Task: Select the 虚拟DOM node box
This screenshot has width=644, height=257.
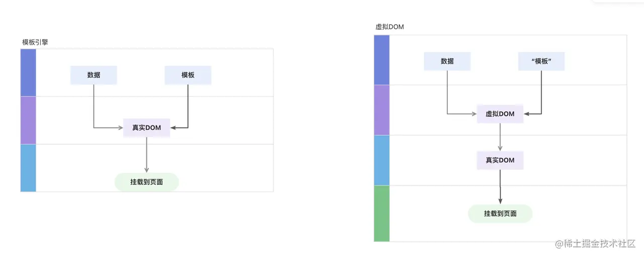Action: point(500,114)
